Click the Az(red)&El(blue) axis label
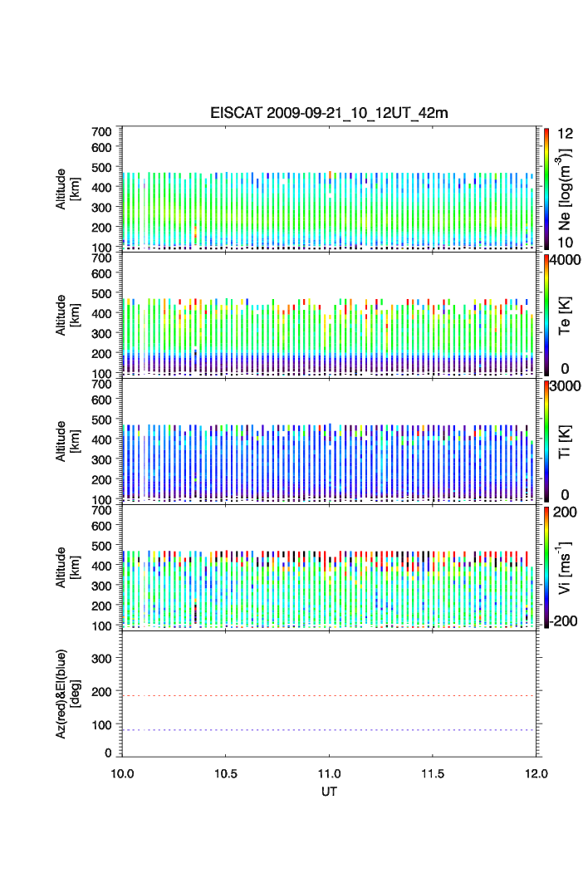Viewport: 588px width, 883px height. (x=67, y=694)
